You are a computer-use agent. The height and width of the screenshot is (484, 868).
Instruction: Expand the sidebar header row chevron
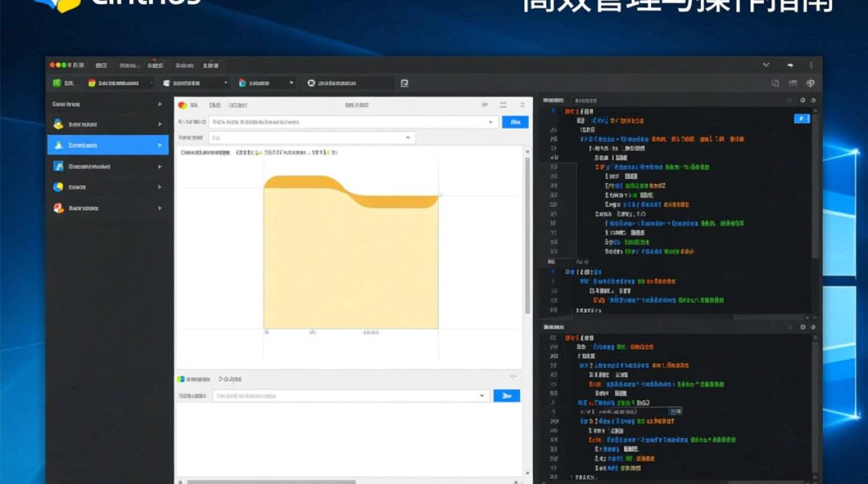(x=160, y=104)
